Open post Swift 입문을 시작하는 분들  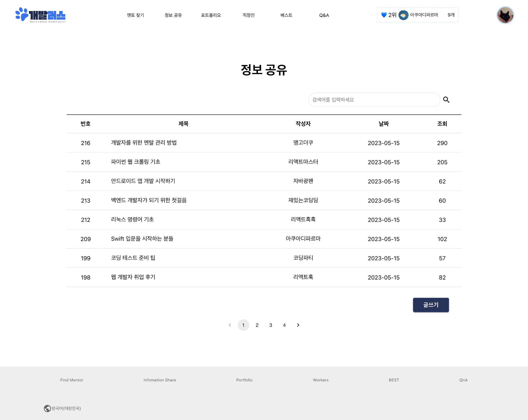click(x=142, y=239)
